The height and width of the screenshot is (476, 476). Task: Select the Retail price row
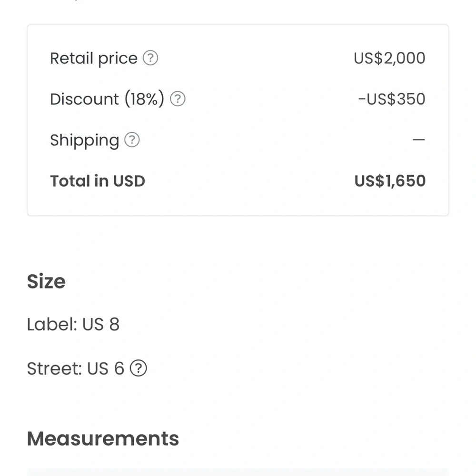pyautogui.click(x=238, y=58)
